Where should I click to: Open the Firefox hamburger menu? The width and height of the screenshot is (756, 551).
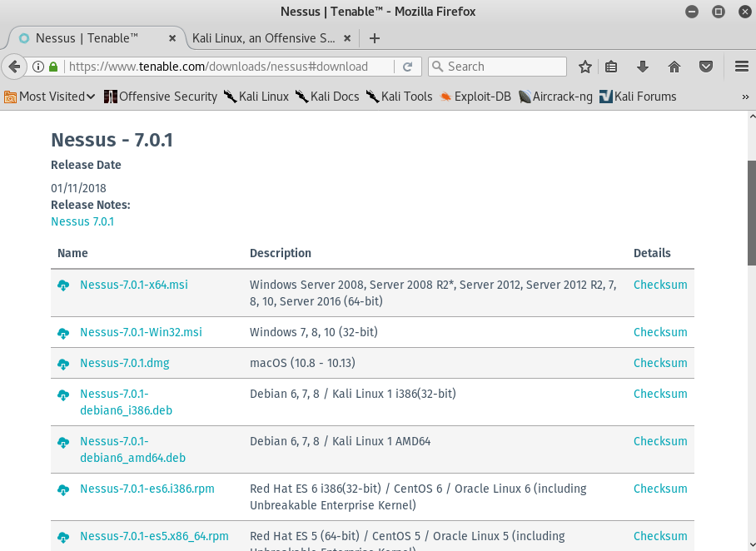[x=741, y=67]
